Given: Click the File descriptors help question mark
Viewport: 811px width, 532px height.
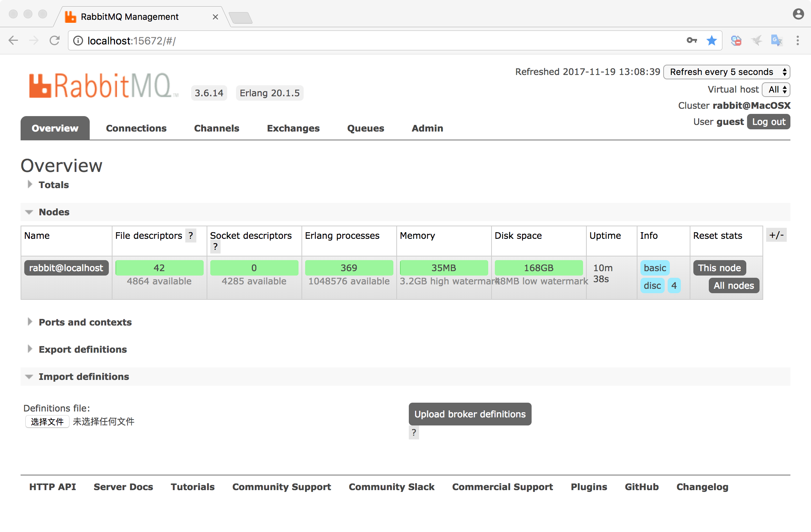Looking at the screenshot, I should pos(191,236).
